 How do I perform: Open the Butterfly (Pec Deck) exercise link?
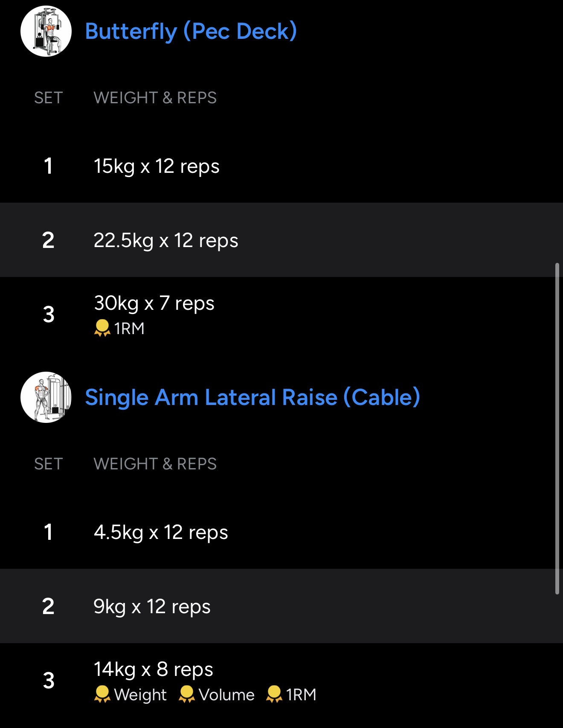coord(191,31)
